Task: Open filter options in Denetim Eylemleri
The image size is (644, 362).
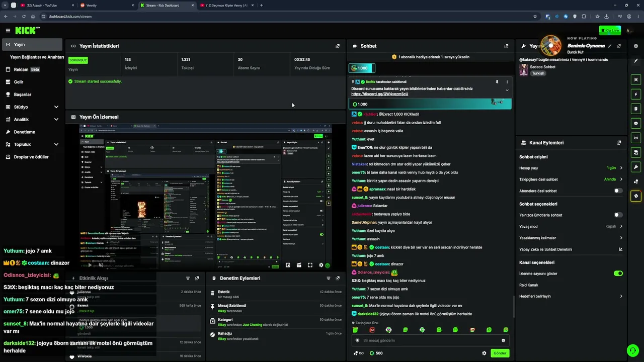Action: 329,278
